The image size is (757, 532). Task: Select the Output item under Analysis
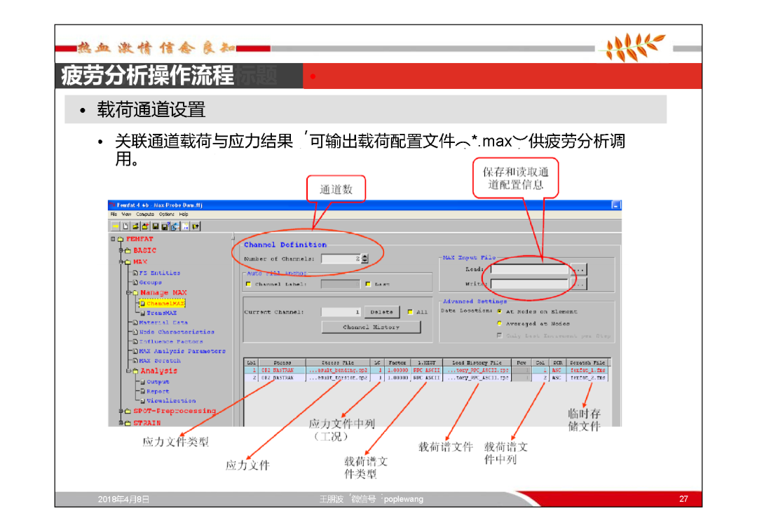pos(158,382)
